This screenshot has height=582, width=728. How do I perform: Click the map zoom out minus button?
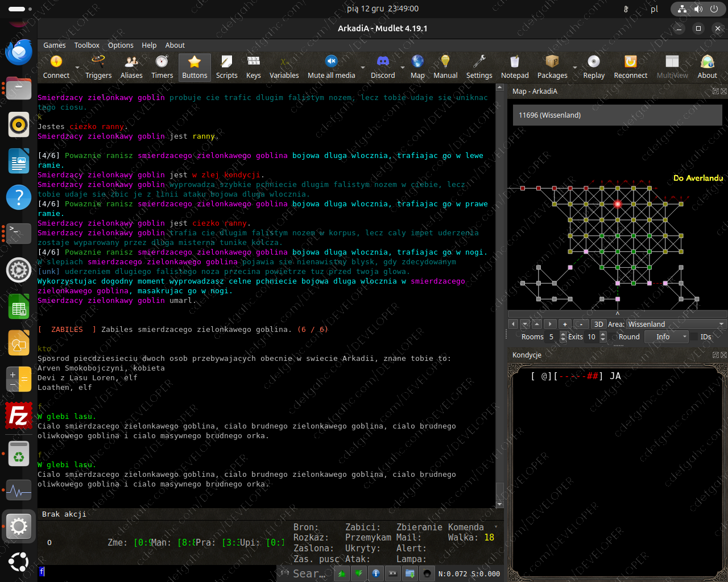pyautogui.click(x=581, y=324)
